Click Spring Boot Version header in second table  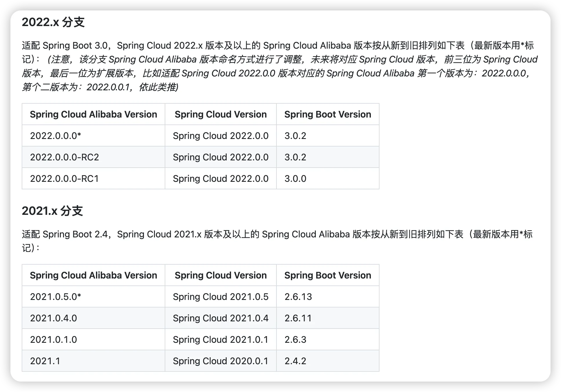(x=327, y=275)
